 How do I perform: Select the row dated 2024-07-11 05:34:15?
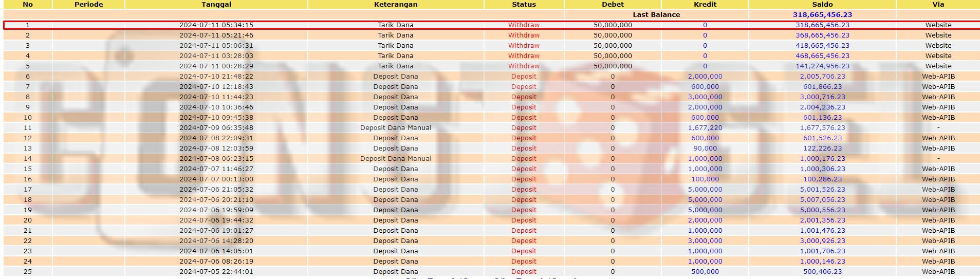(x=216, y=25)
